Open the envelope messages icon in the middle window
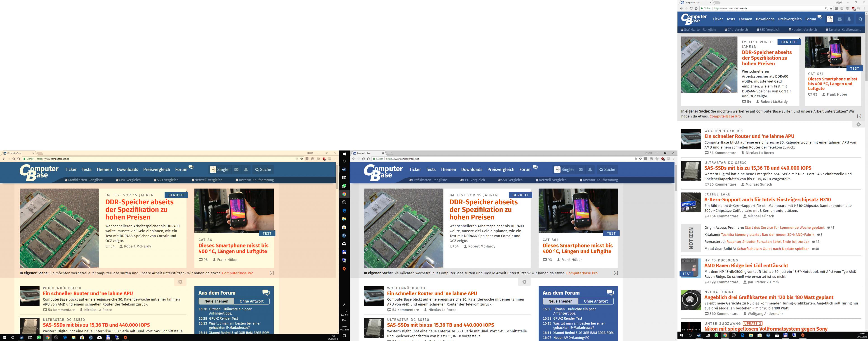This screenshot has height=341, width=868. coord(580,169)
